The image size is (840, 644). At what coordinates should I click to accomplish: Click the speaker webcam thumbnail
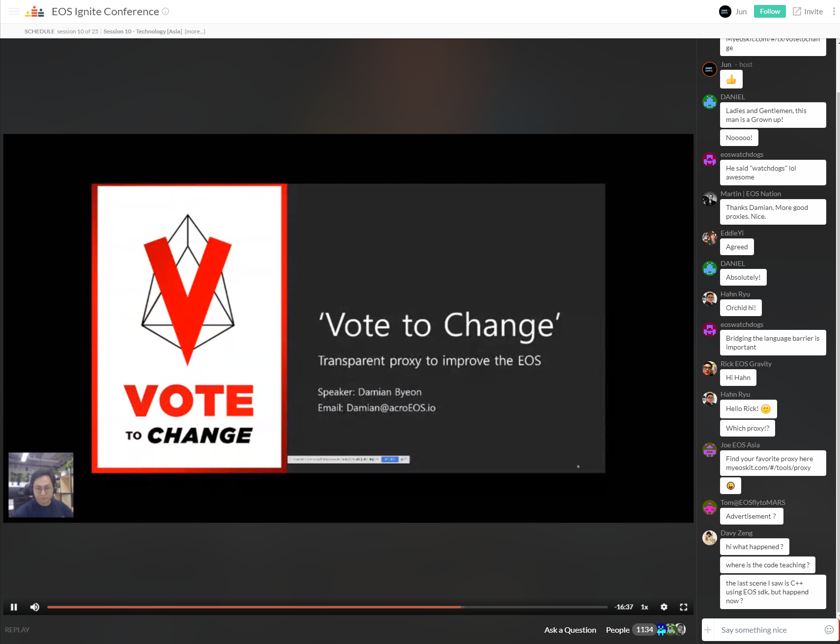pyautogui.click(x=41, y=485)
